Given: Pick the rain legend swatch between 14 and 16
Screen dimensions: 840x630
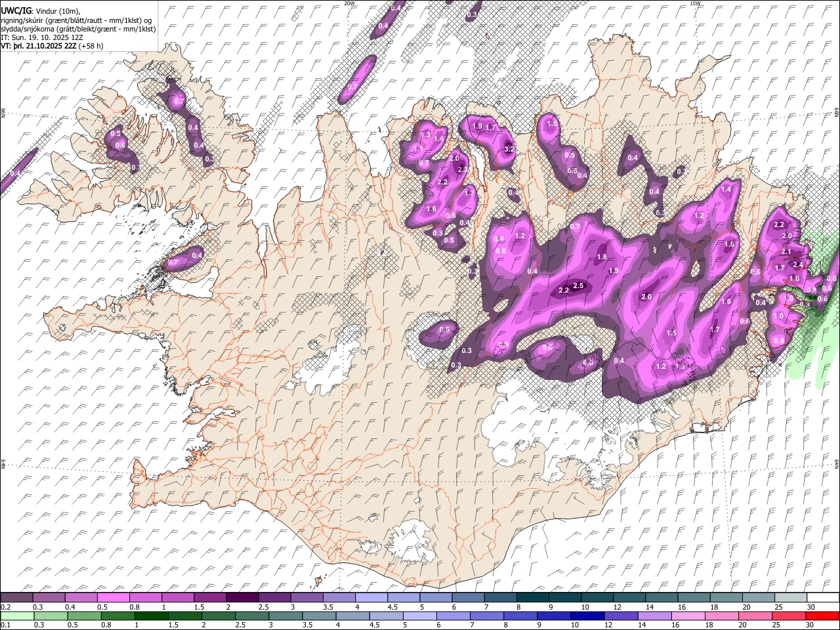Looking at the screenshot, I should pyautogui.click(x=654, y=616).
